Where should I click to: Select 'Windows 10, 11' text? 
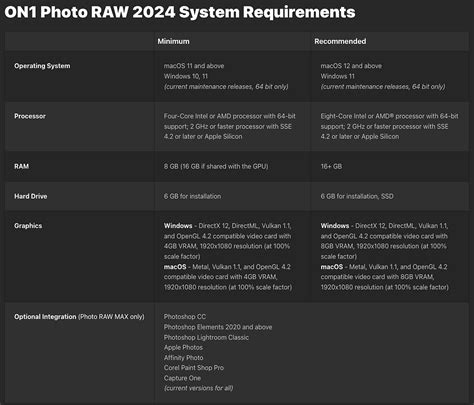(186, 76)
